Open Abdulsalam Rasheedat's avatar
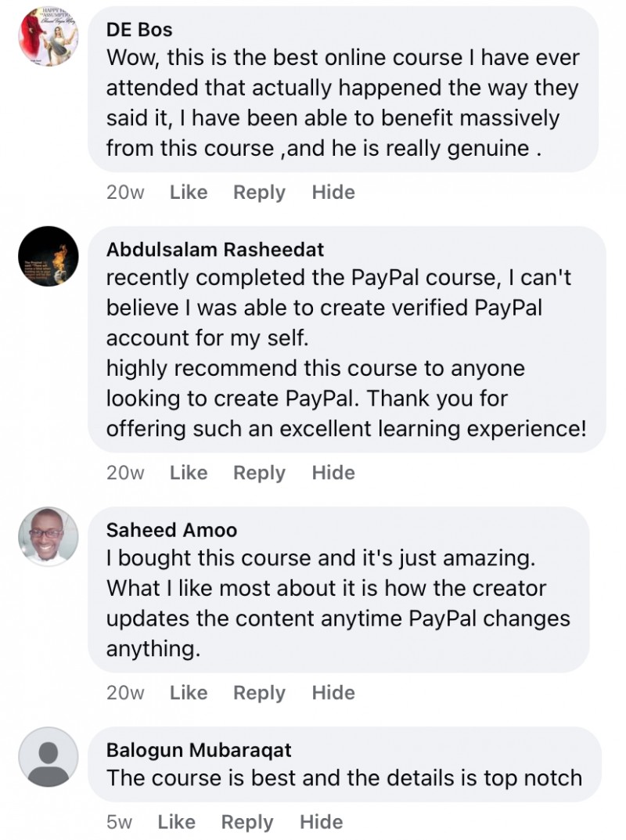626x840 pixels. pyautogui.click(x=49, y=256)
